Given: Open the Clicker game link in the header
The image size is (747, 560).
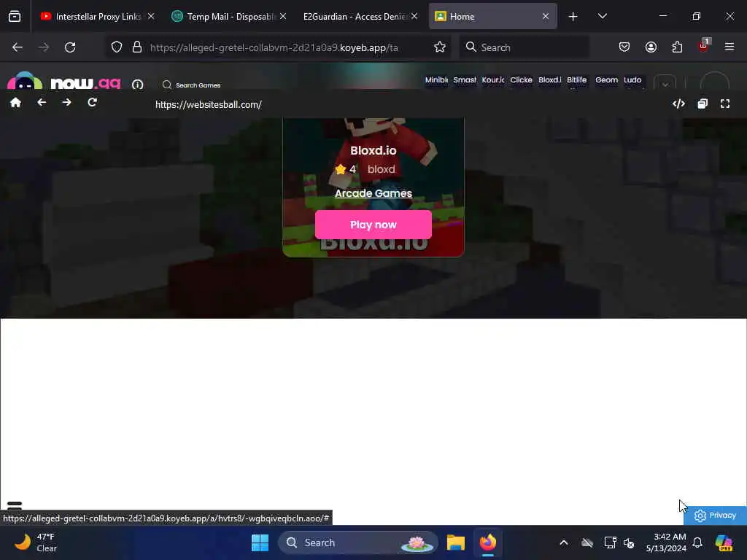Looking at the screenshot, I should 521,80.
